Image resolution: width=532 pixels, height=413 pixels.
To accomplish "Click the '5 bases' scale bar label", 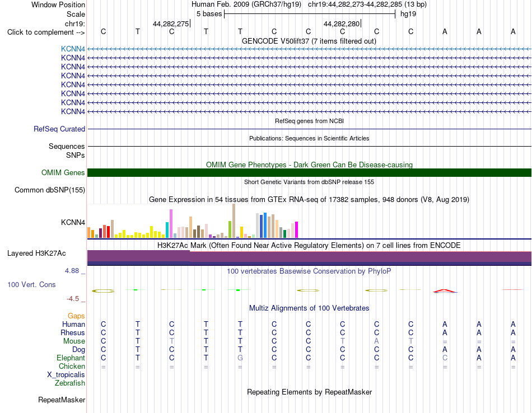I will coord(209,14).
